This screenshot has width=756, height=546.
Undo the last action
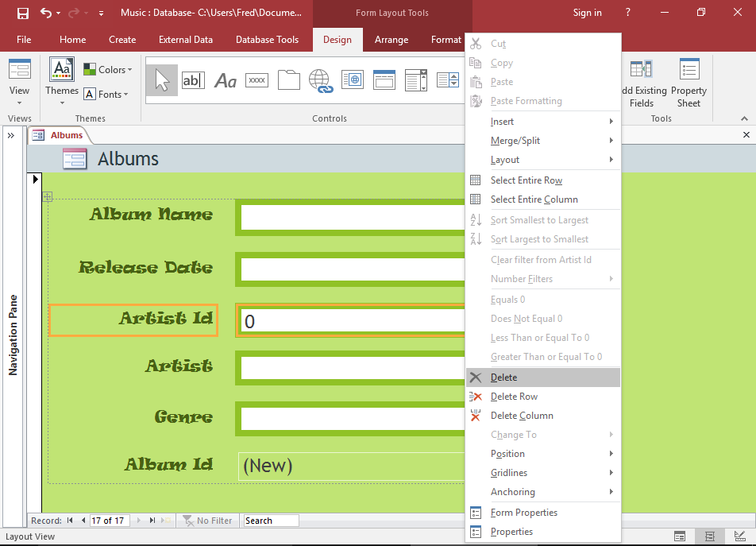[46, 13]
